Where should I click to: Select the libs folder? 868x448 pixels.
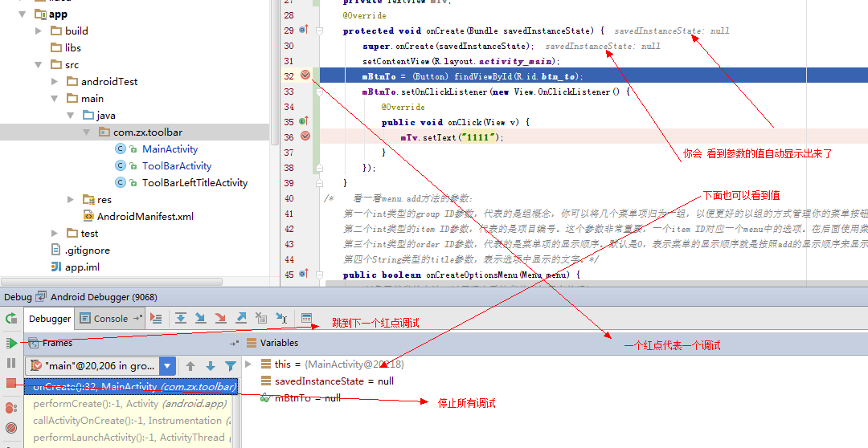click(x=73, y=47)
